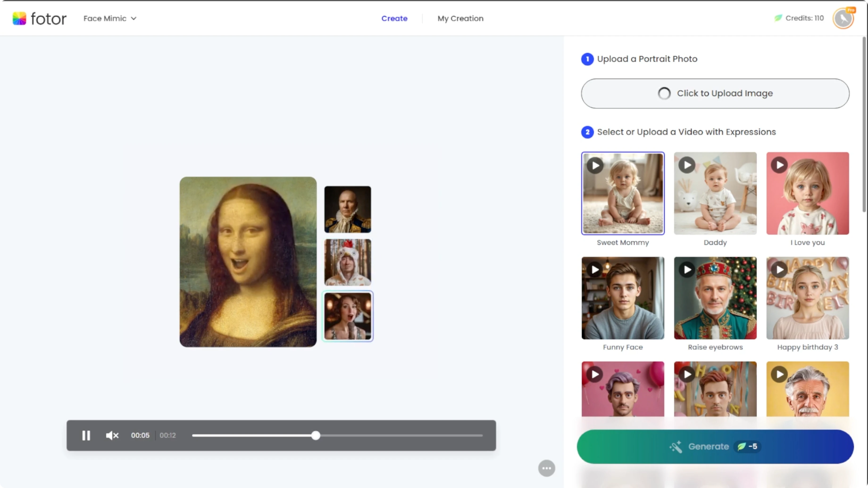This screenshot has height=488, width=868.
Task: Check the Credits: 110 balance
Action: (x=799, y=18)
